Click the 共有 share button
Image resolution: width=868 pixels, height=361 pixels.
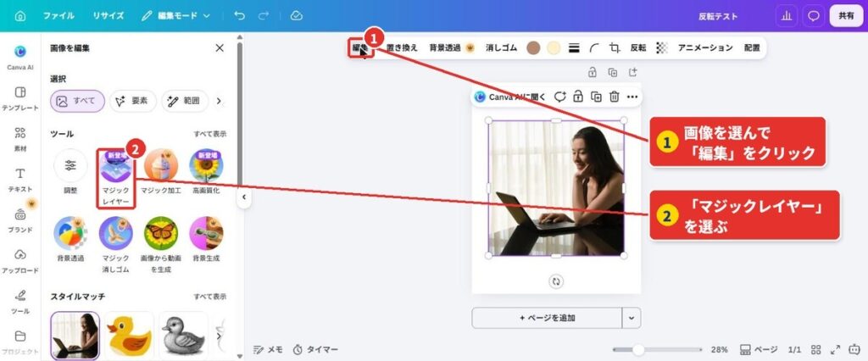point(846,16)
